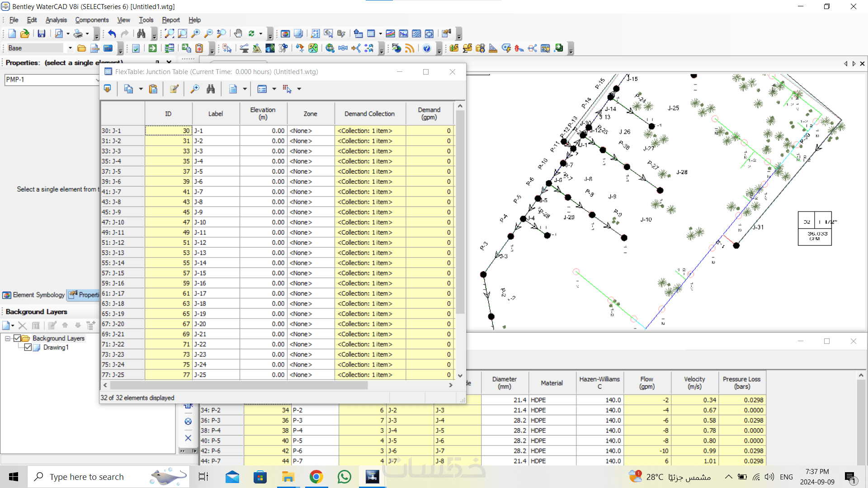Open the Base scenario dropdown

click(x=70, y=48)
